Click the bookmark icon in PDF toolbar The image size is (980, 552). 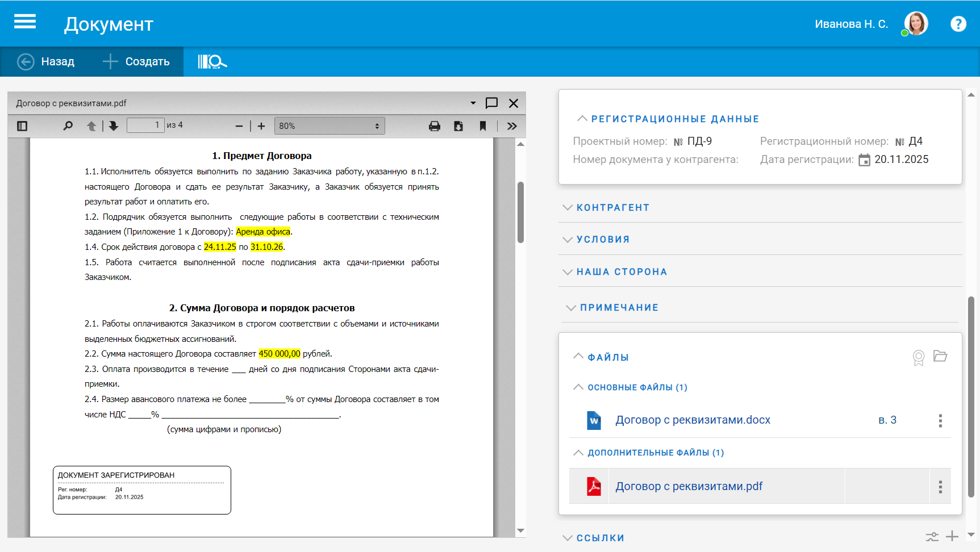click(x=483, y=126)
